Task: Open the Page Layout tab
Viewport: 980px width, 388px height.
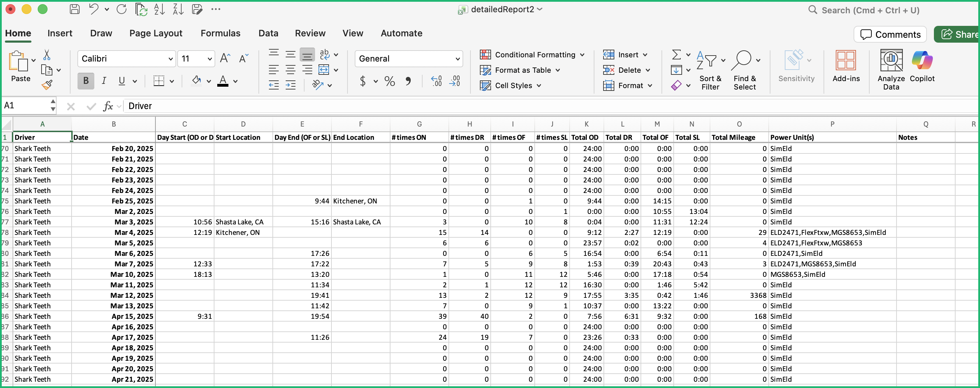Action: (x=156, y=34)
